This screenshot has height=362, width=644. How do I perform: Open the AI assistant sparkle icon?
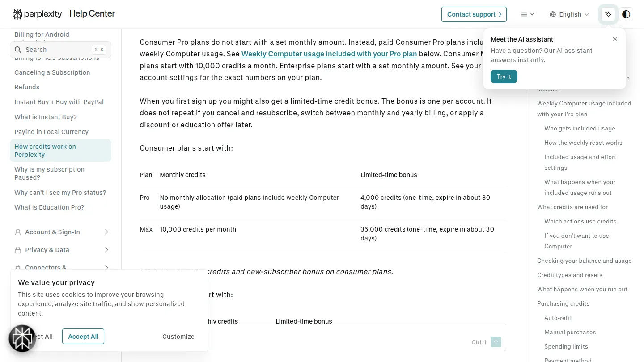pos(608,14)
